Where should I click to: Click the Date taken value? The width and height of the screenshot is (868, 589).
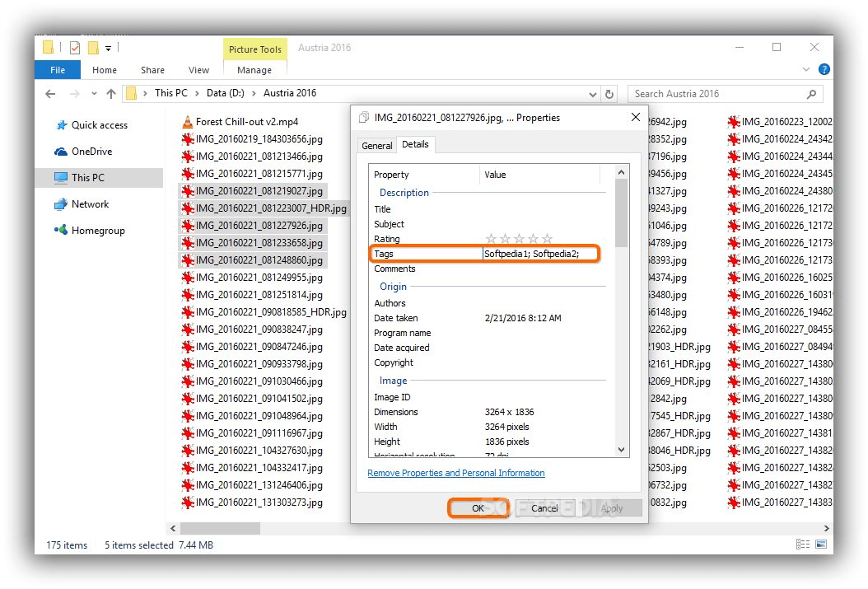[523, 318]
